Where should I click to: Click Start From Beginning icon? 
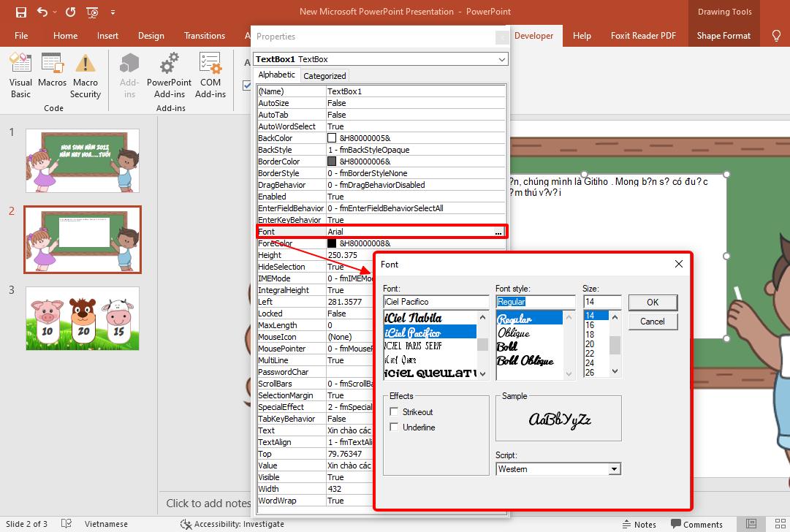[x=92, y=12]
